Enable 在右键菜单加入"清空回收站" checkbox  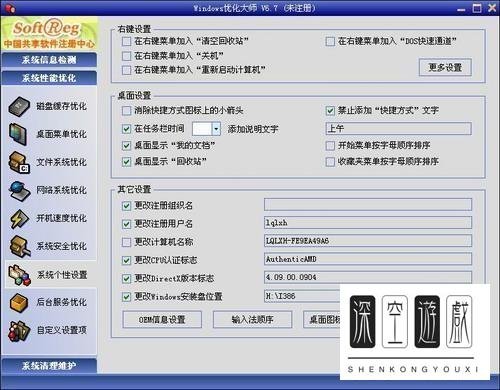(x=126, y=42)
